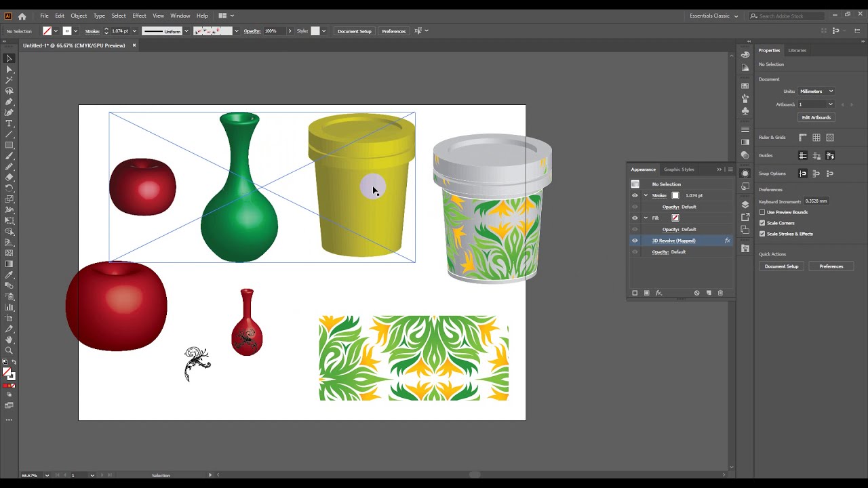
Task: Select the Magic Wand tool
Action: [9, 80]
